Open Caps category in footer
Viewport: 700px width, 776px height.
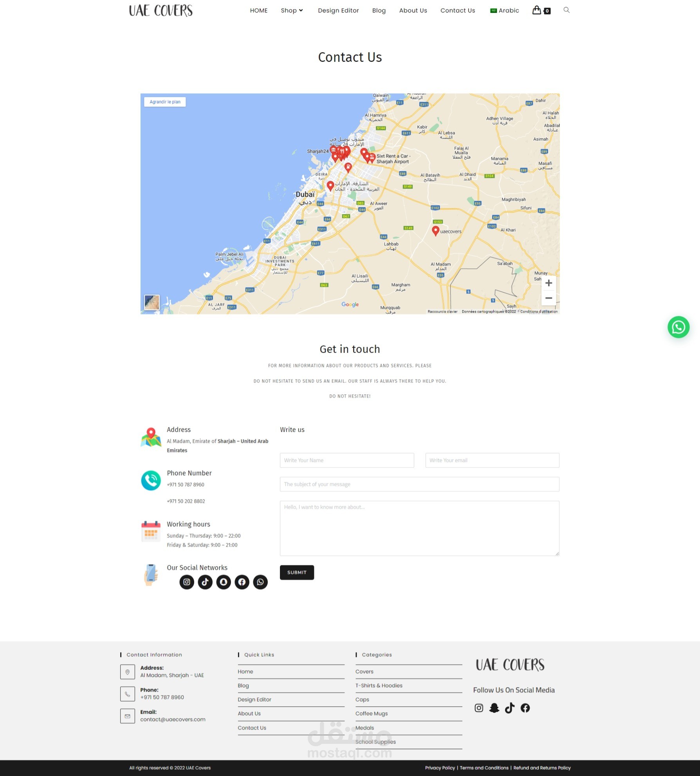[x=362, y=700]
